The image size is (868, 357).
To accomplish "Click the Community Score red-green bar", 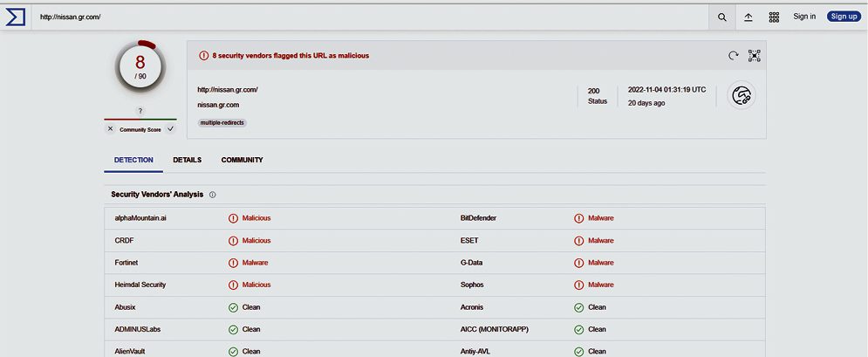I will tap(140, 119).
